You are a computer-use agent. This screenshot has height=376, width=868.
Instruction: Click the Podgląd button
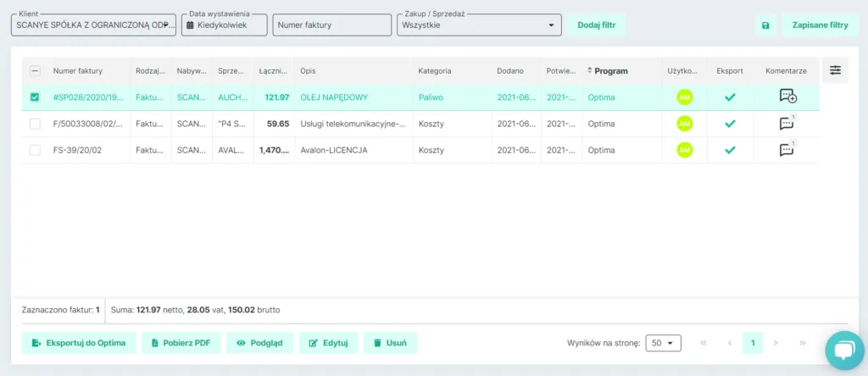[259, 343]
